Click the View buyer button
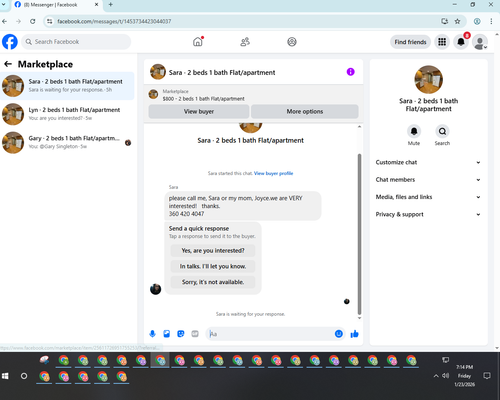Image resolution: width=500 pixels, height=400 pixels. pyautogui.click(x=199, y=111)
